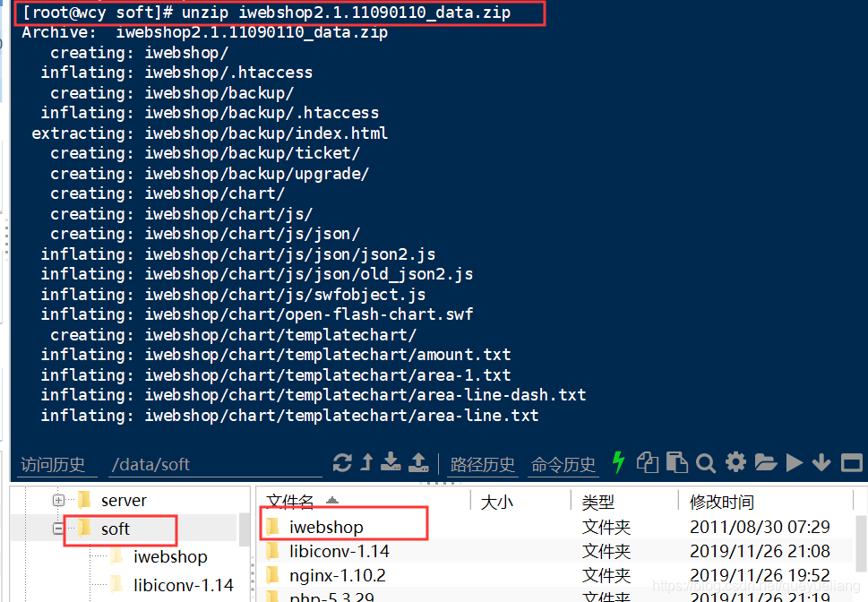
Task: Click the libiconv-1.14 row folder icon in list
Action: (272, 551)
